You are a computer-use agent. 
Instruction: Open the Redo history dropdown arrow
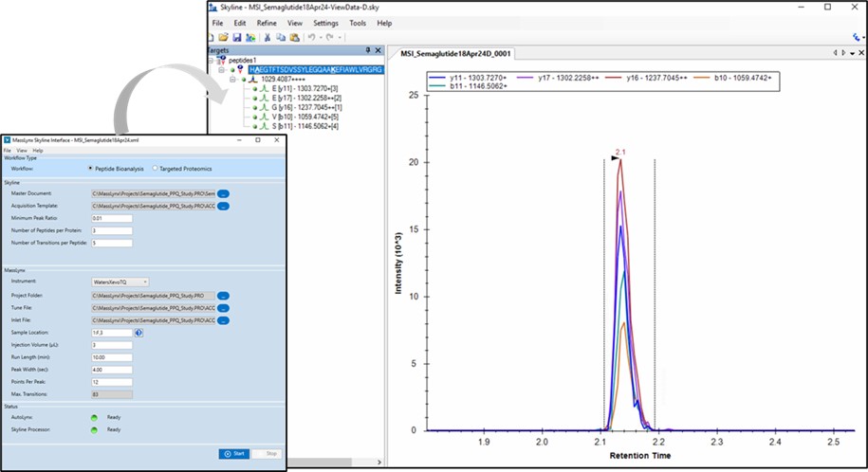click(339, 37)
